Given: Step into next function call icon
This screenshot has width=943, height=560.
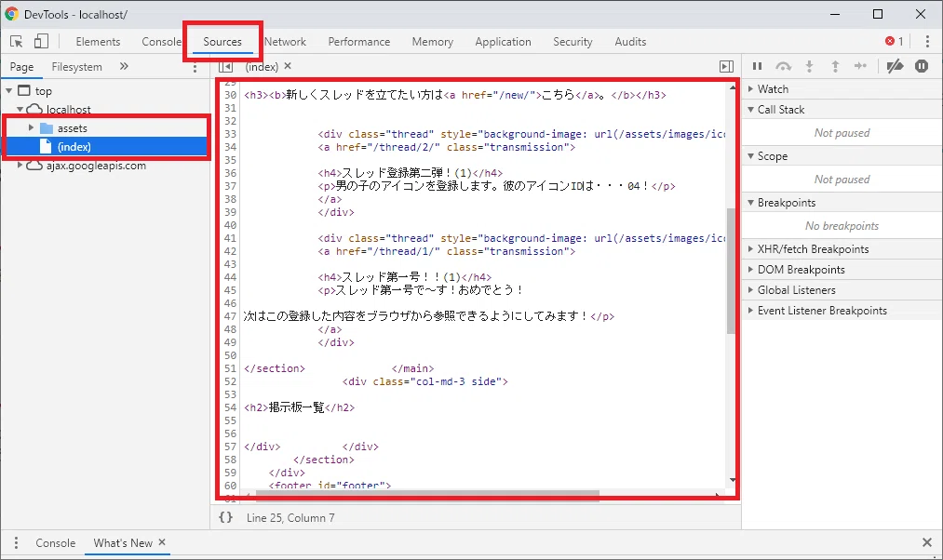Looking at the screenshot, I should (x=810, y=66).
